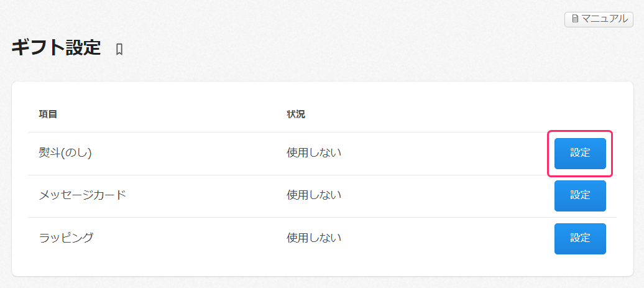
Task: Click 使用しない status in 熨斗(のし) row
Action: (314, 153)
